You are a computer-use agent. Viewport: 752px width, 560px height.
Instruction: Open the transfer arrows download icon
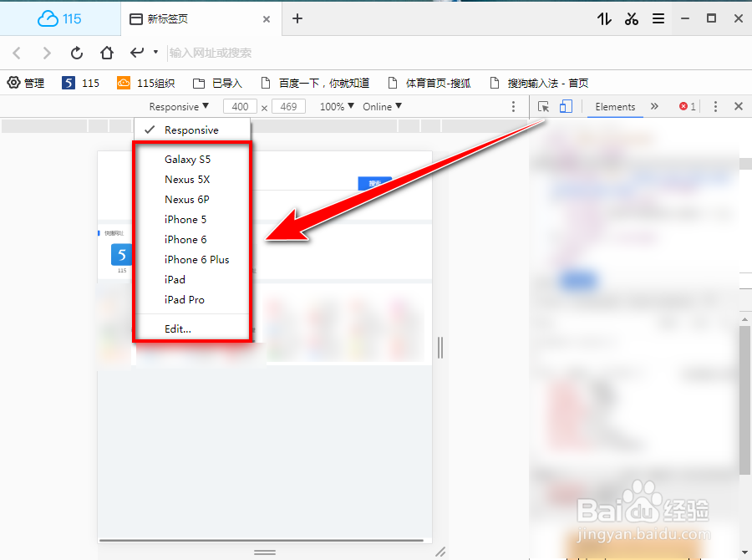click(x=604, y=18)
